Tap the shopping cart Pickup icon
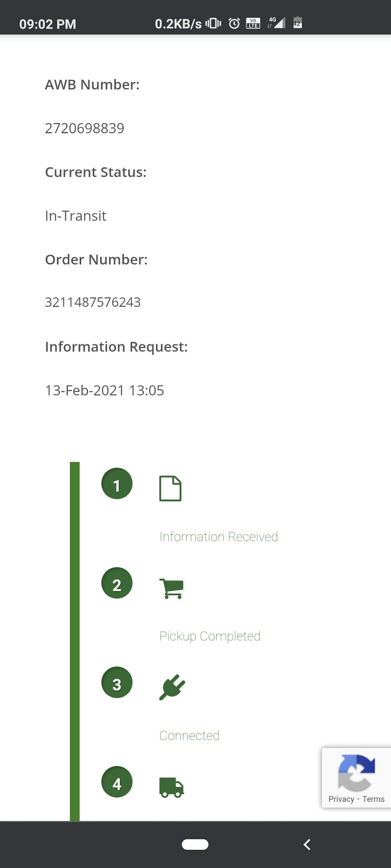The height and width of the screenshot is (868, 391). tap(171, 588)
